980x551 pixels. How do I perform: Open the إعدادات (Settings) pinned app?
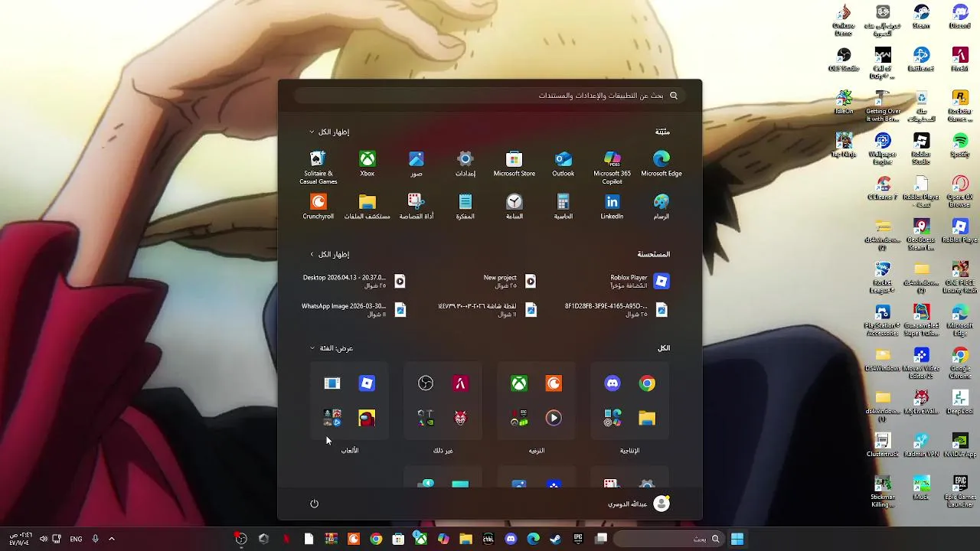coord(465,164)
